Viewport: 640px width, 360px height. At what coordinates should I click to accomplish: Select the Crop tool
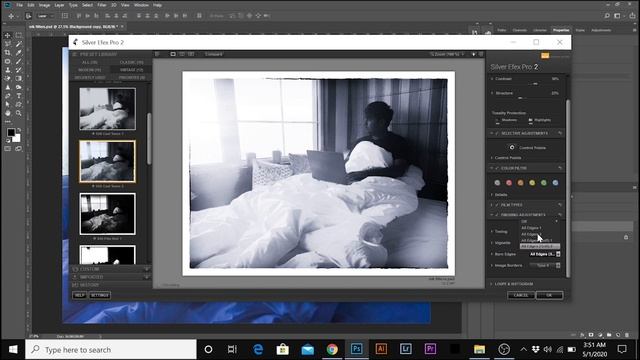click(7, 53)
